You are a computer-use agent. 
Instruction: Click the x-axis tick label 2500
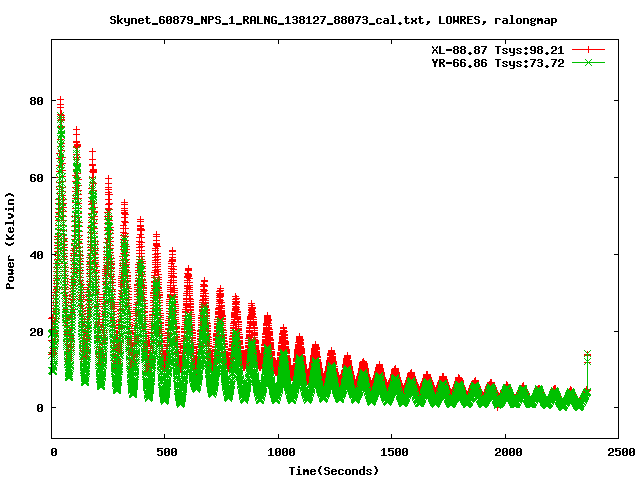(621, 452)
